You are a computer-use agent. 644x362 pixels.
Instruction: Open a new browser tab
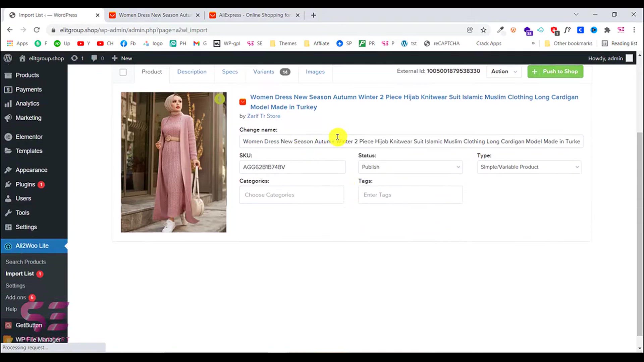[314, 15]
